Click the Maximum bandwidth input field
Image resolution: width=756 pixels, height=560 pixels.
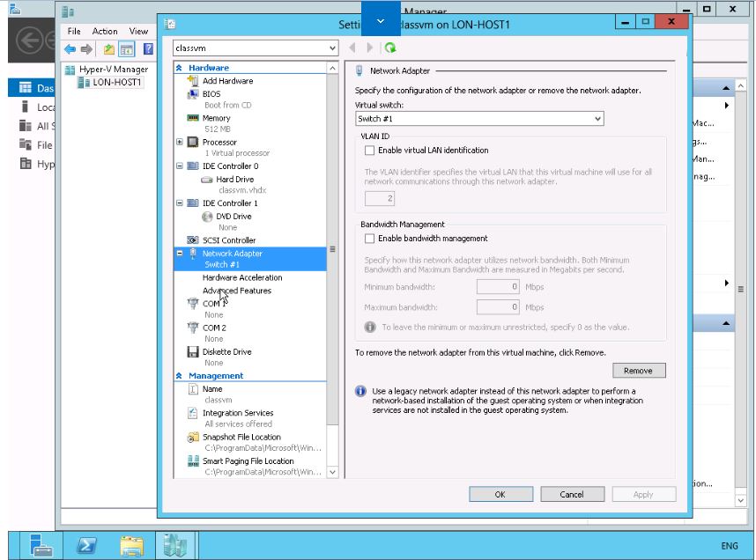498,307
